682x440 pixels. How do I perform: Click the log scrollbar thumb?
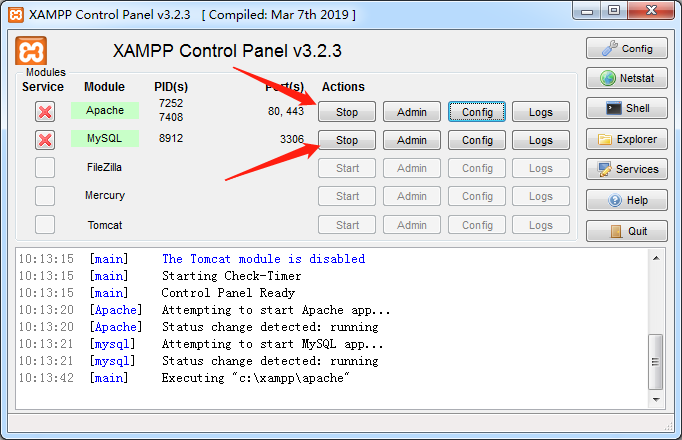(x=655, y=362)
